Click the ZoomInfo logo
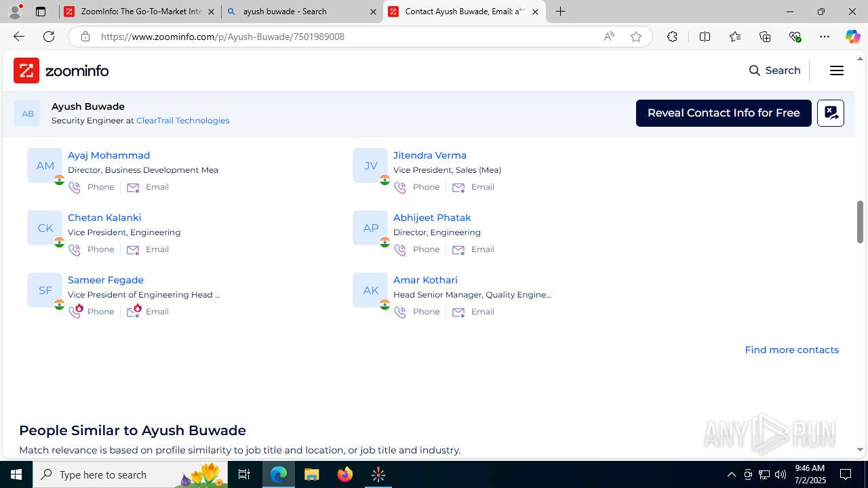 [61, 70]
